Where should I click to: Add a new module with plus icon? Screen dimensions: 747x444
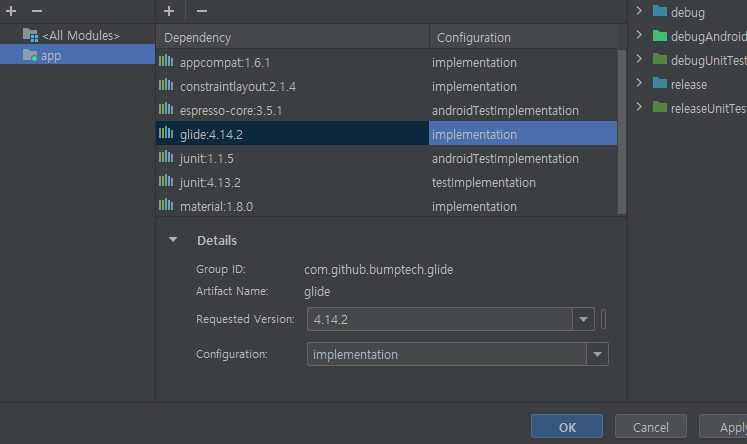[x=11, y=11]
